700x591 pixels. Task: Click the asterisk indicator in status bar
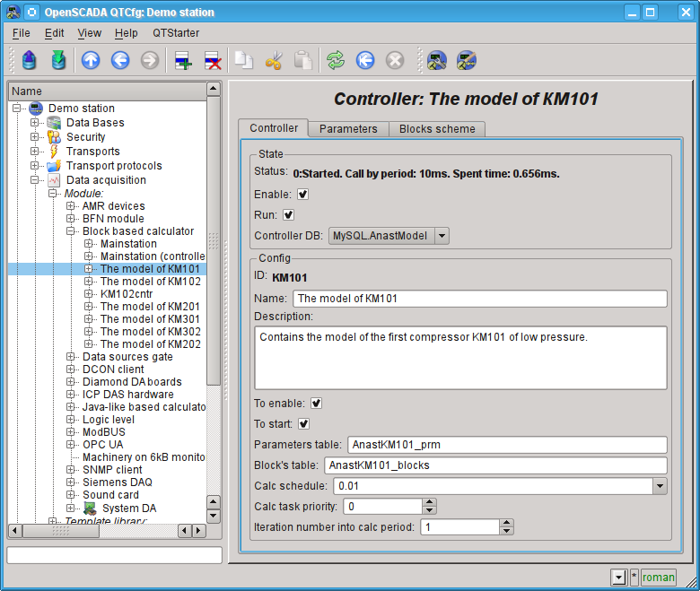pyautogui.click(x=634, y=578)
